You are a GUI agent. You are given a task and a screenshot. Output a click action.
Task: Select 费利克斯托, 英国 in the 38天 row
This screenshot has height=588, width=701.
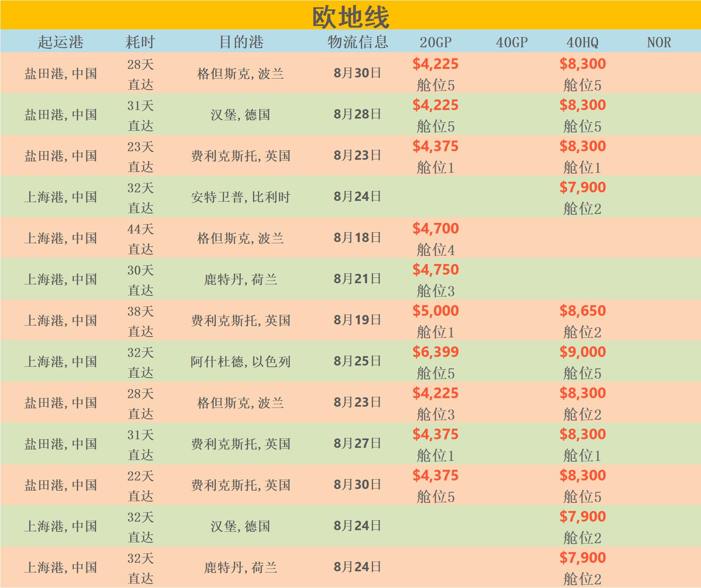[241, 321]
